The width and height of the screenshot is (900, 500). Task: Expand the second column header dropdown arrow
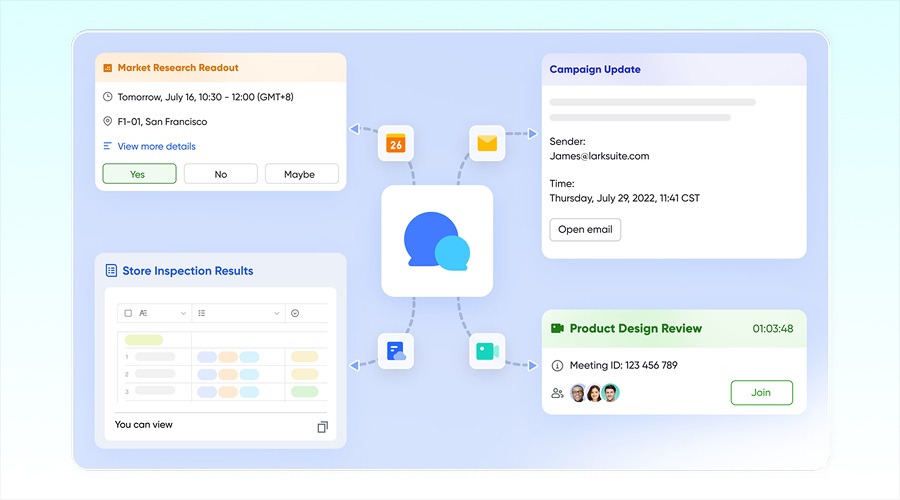[277, 313]
